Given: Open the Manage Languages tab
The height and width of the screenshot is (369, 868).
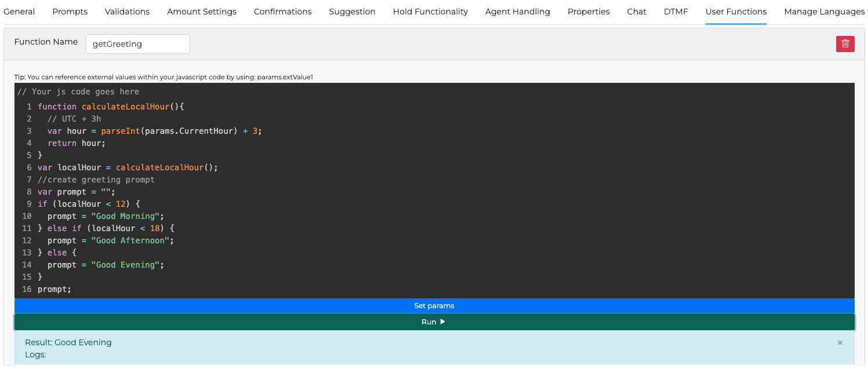Looking at the screenshot, I should 824,12.
